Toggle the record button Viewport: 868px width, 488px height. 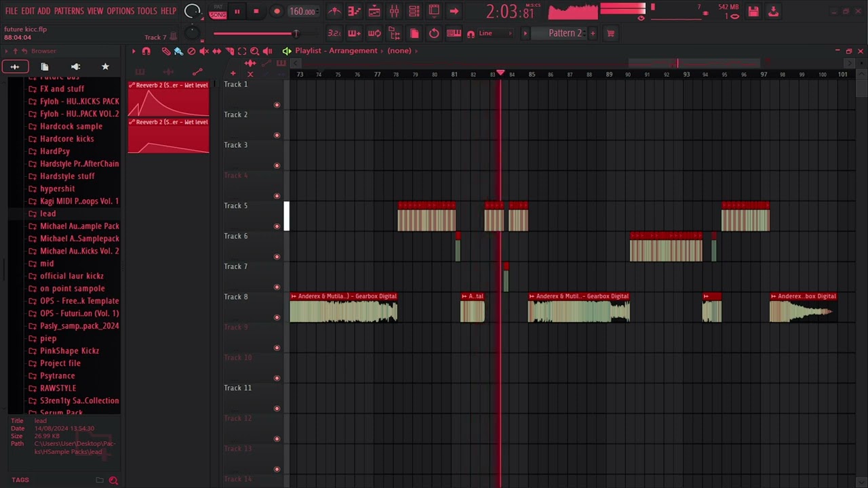pos(277,12)
